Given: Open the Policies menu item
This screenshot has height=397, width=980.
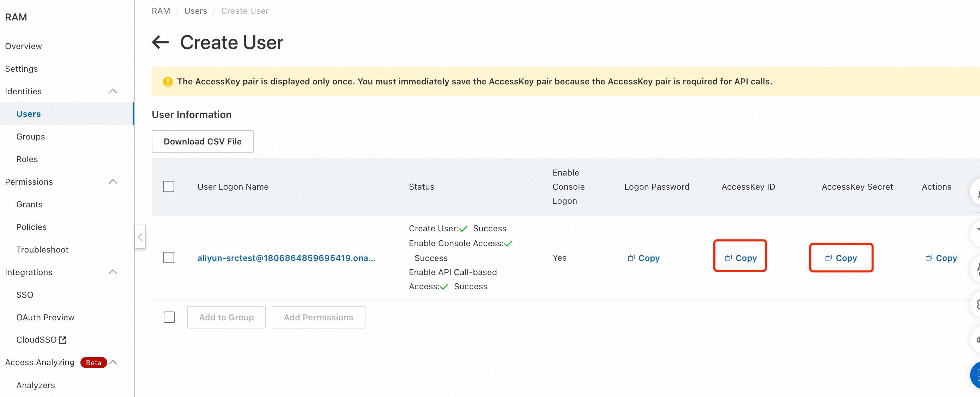Looking at the screenshot, I should pyautogui.click(x=31, y=227).
